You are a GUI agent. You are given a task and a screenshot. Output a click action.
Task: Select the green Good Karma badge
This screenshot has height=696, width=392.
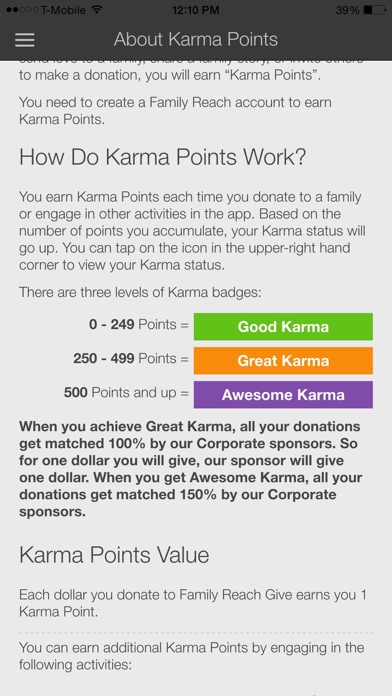click(283, 327)
